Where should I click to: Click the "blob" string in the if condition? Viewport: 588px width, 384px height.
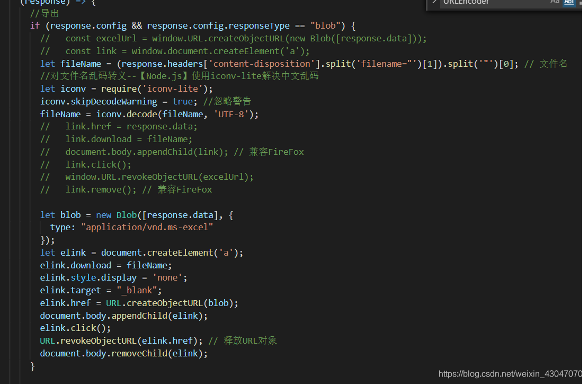pyautogui.click(x=325, y=25)
